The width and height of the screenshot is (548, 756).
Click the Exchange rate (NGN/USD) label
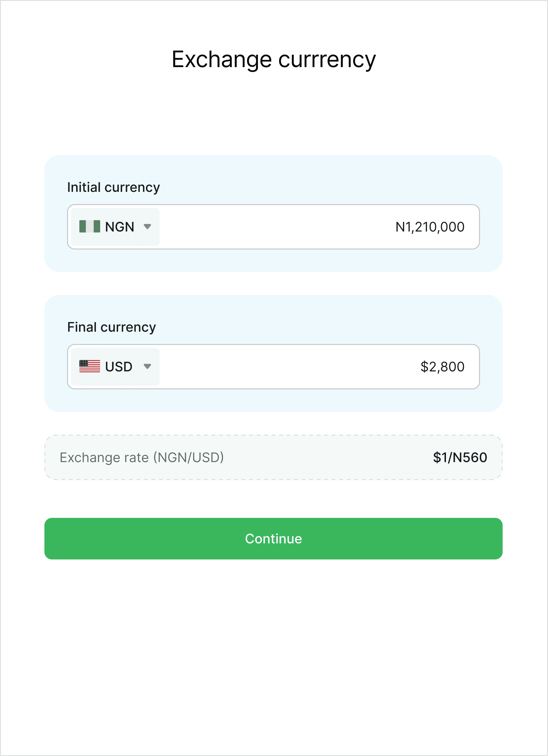[142, 457]
